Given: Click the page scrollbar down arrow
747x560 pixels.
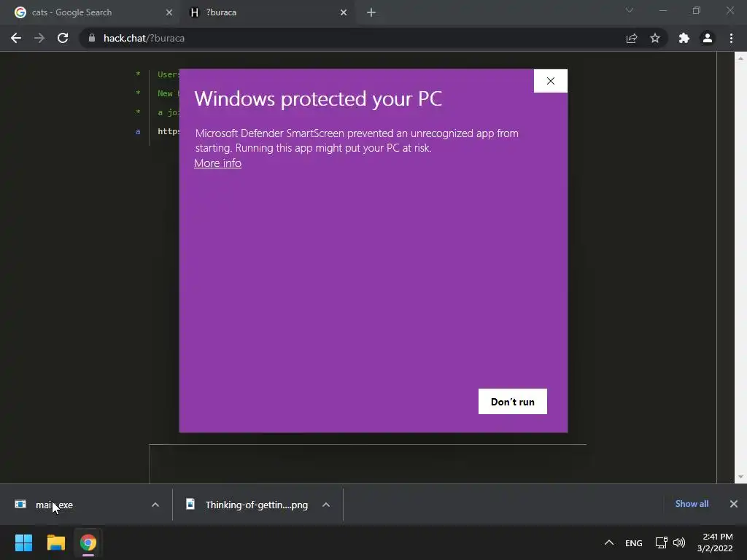Looking at the screenshot, I should pos(740,477).
